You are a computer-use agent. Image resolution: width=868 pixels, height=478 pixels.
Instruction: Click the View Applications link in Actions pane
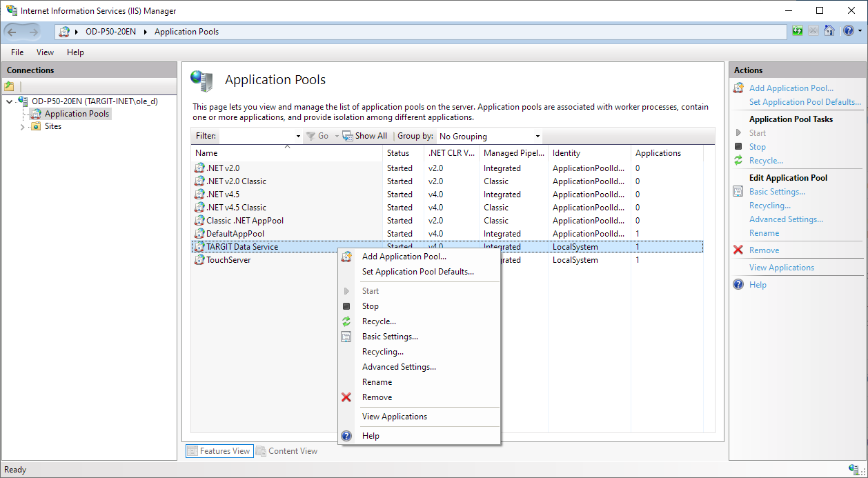(x=782, y=268)
